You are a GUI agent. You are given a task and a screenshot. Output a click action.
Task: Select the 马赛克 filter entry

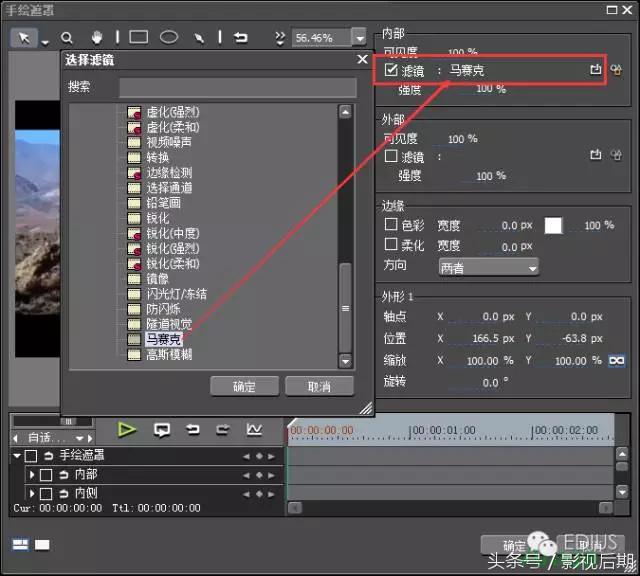(163, 339)
